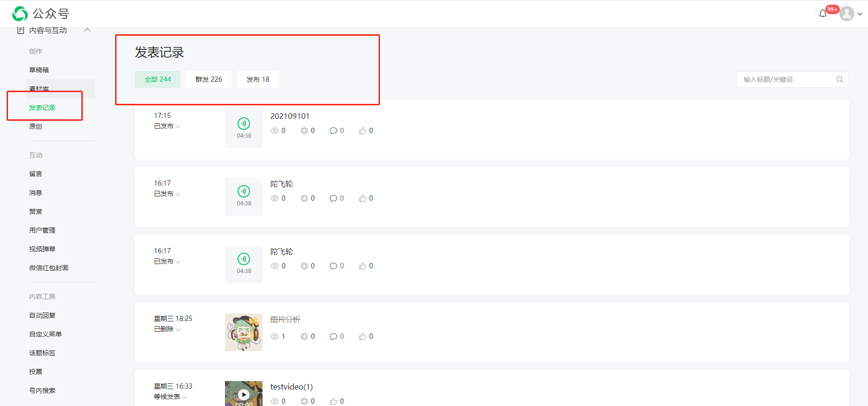Click the comment icon on 图片分析 post

pyautogui.click(x=333, y=336)
